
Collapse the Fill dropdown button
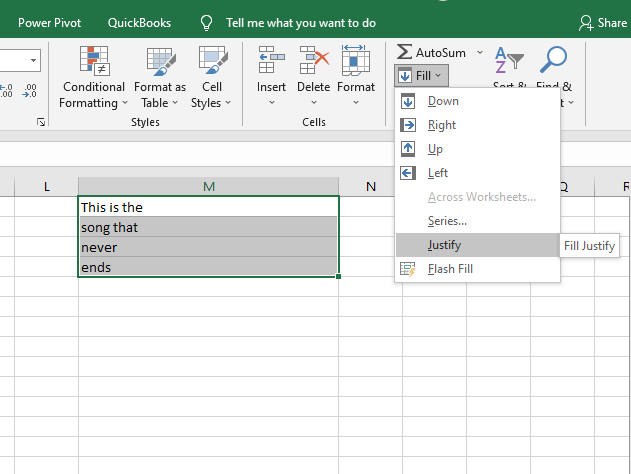click(420, 75)
